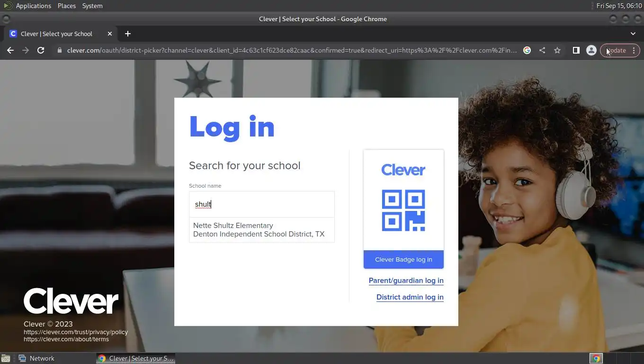This screenshot has height=364, width=644.
Task: Bookmark this page with the star
Action: pyautogui.click(x=557, y=50)
